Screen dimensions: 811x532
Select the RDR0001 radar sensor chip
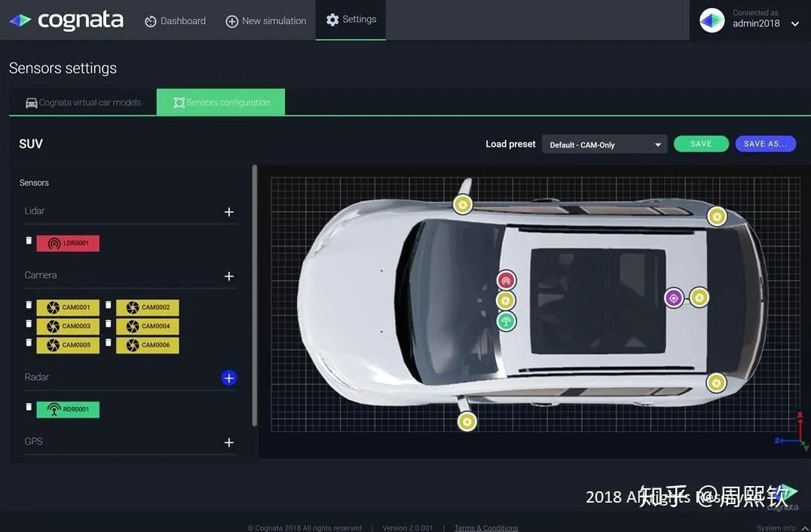(x=68, y=409)
